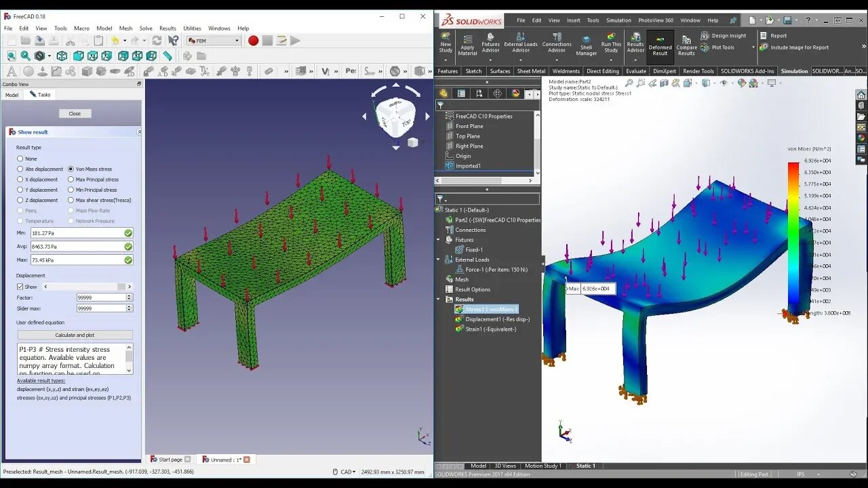Select None result type radio

pos(20,159)
